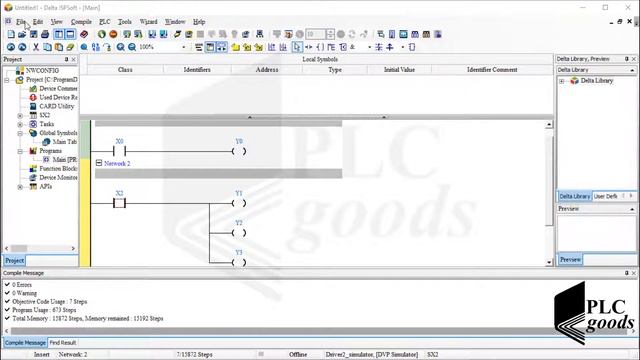Click the Find blue magnifier icon
This screenshot has height=360, width=640.
coord(84,47)
